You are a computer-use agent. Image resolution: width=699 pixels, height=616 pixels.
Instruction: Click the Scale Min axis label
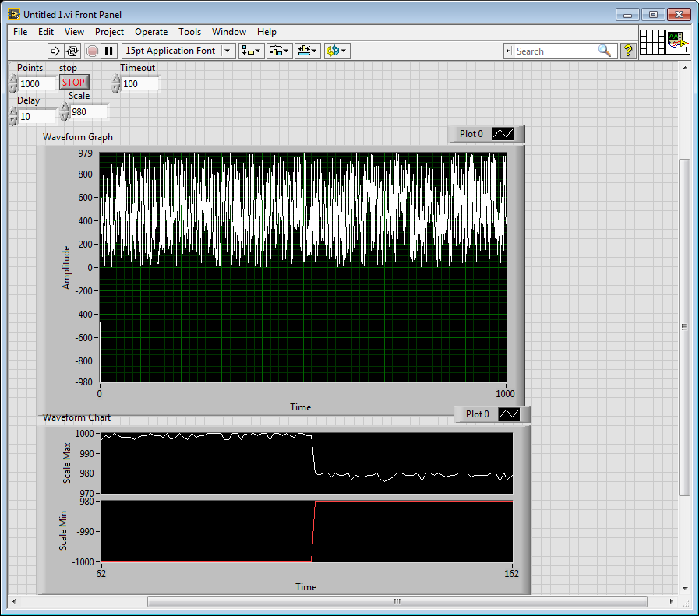[63, 530]
